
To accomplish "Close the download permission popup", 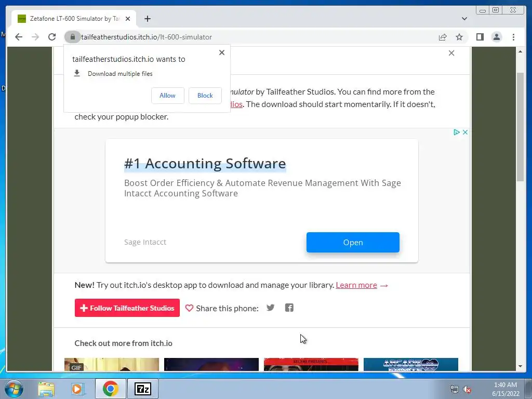I will 221,52.
